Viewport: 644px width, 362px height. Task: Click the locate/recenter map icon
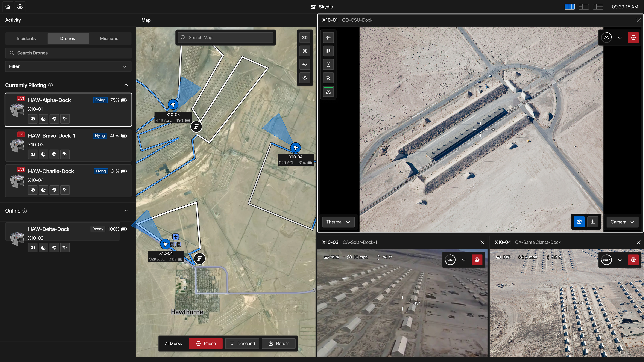[304, 65]
